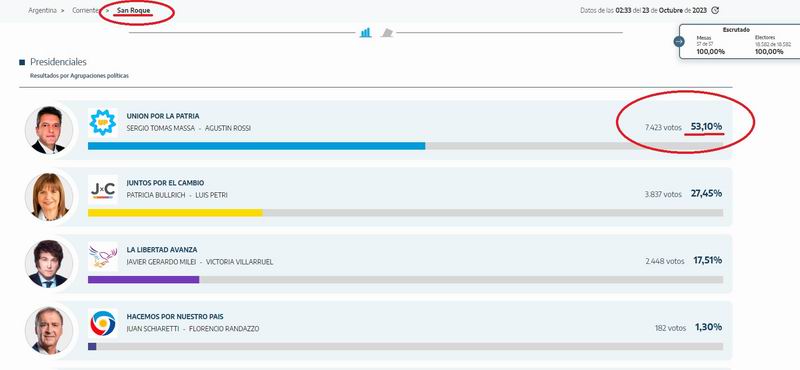This screenshot has height=370, width=800.
Task: Click the 27,45% percentage
Action: [x=706, y=193]
